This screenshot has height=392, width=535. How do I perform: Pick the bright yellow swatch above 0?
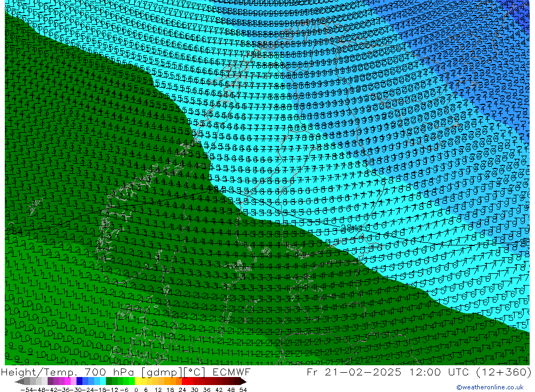click(x=138, y=381)
